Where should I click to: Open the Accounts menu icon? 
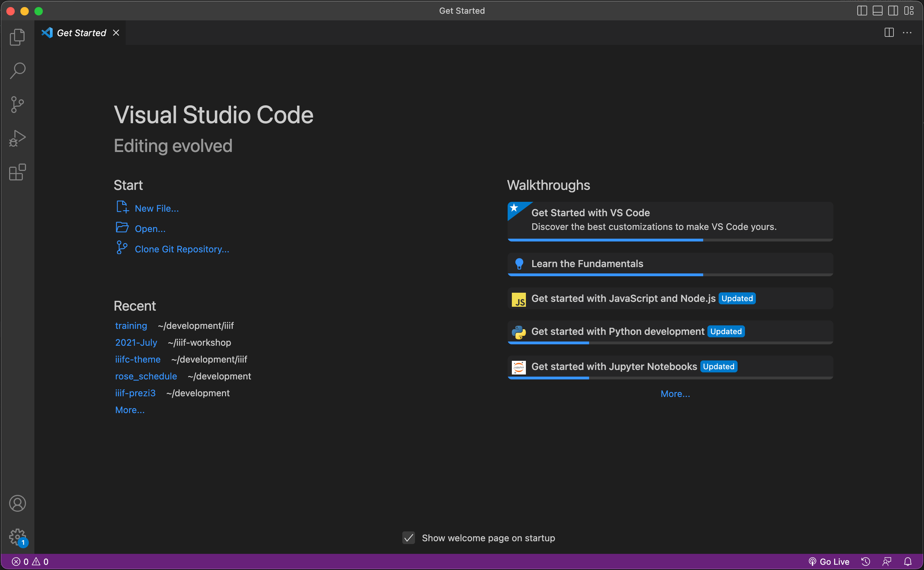pyautogui.click(x=17, y=503)
